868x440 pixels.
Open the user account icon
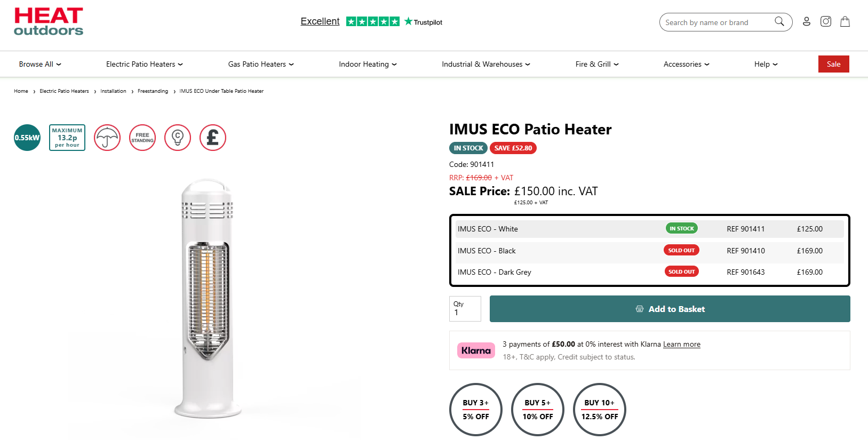807,21
